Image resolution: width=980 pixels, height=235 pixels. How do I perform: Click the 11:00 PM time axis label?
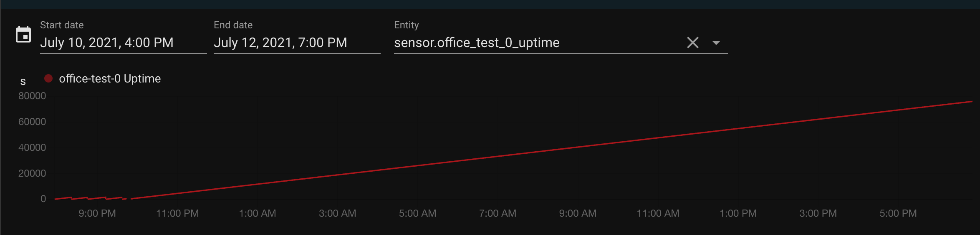177,213
